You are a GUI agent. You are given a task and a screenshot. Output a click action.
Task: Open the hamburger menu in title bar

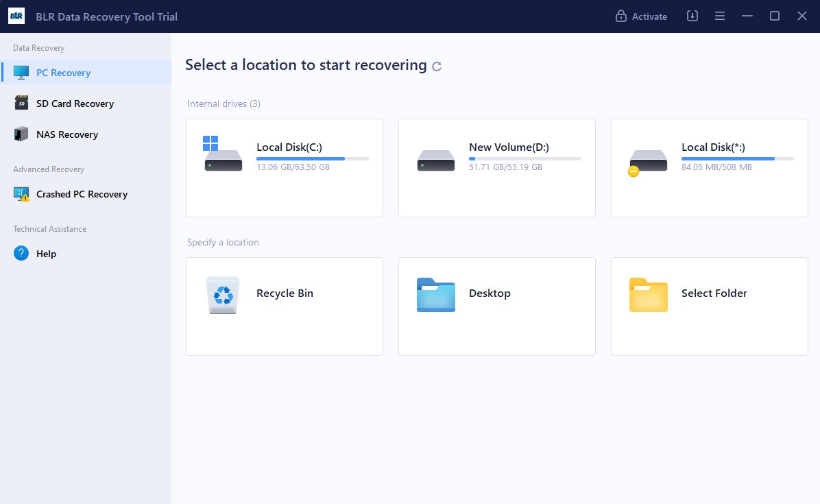(720, 16)
